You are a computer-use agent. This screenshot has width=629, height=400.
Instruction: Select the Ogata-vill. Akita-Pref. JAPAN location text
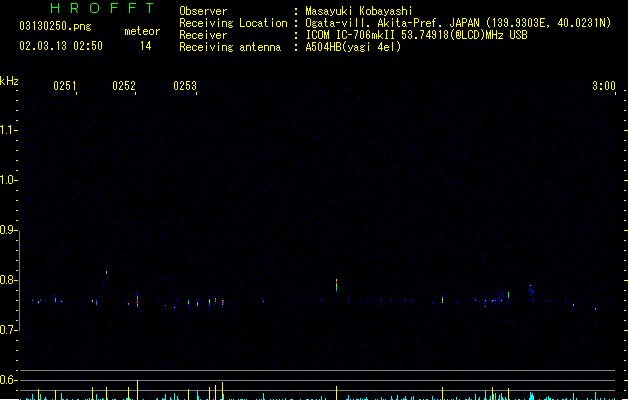(x=458, y=23)
